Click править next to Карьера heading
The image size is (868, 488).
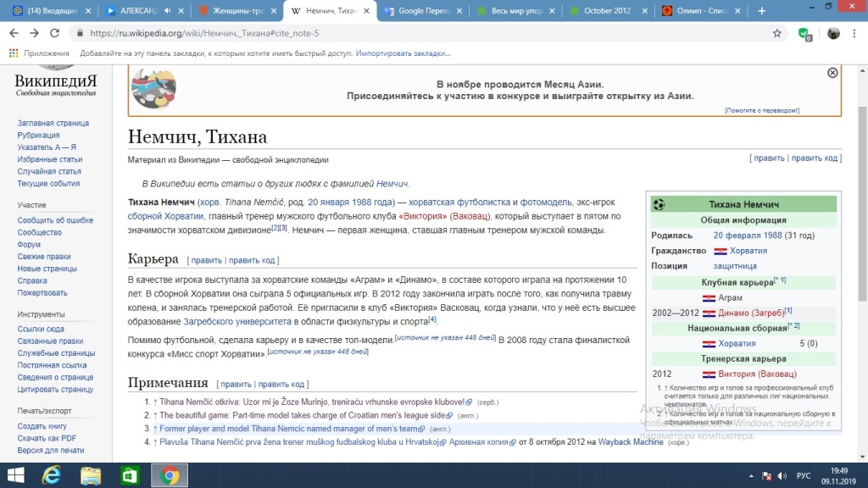207,260
